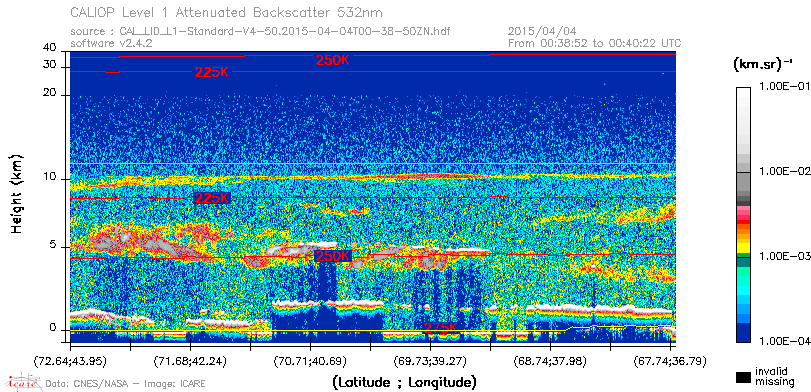Click the '250K' isotherm label near the plot top

(x=333, y=61)
